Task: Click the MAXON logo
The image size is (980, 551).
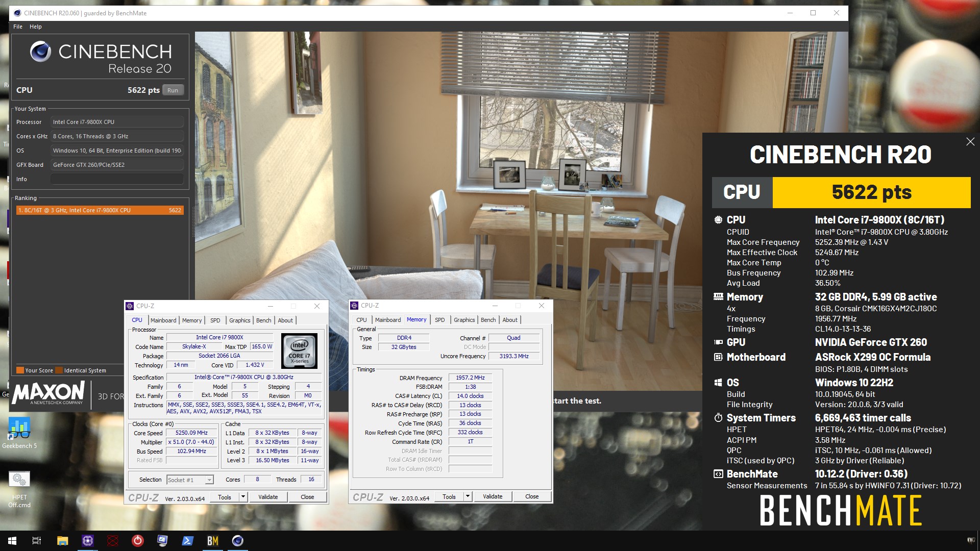Action: click(48, 393)
